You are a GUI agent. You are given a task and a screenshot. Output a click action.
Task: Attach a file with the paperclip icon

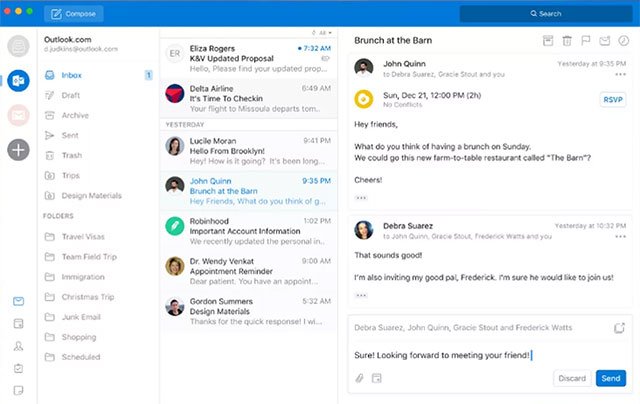(x=359, y=378)
